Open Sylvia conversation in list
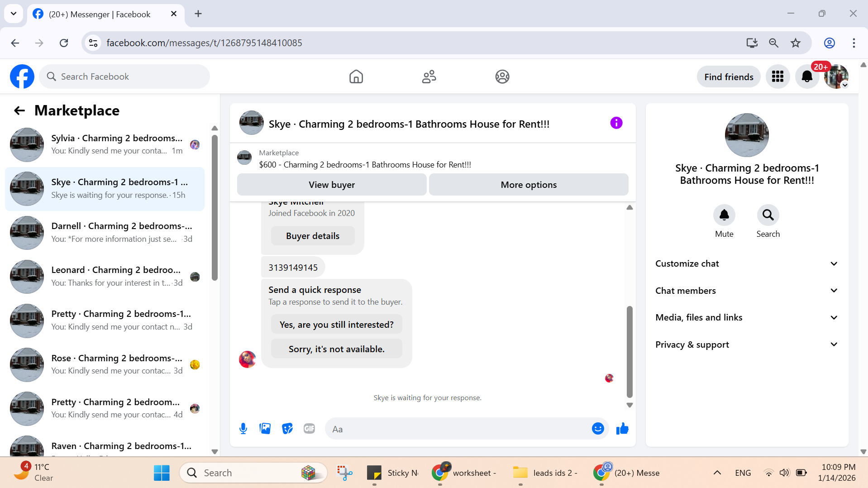The width and height of the screenshot is (868, 488). point(105,145)
